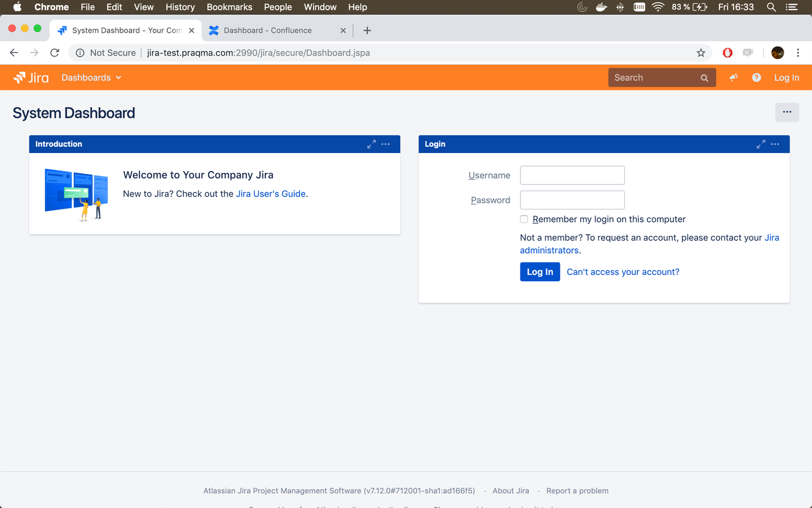Viewport: 812px width, 508px height.
Task: Maximize the Introduction gadget
Action: [x=371, y=144]
